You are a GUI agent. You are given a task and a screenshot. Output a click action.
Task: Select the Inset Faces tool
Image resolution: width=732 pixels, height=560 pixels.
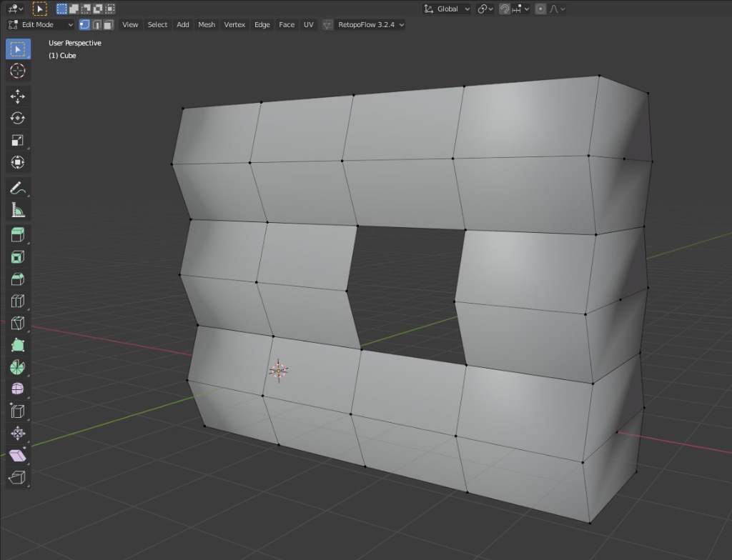[18, 257]
